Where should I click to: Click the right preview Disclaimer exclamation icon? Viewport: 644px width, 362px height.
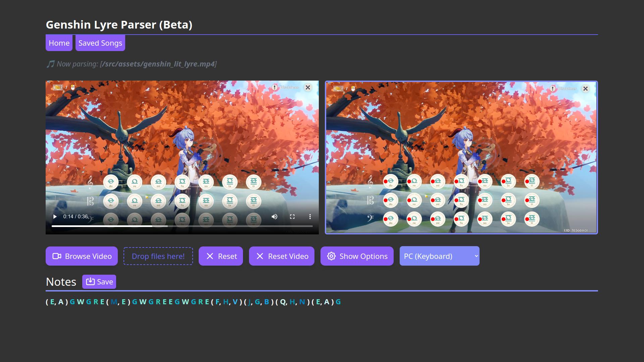point(553,89)
